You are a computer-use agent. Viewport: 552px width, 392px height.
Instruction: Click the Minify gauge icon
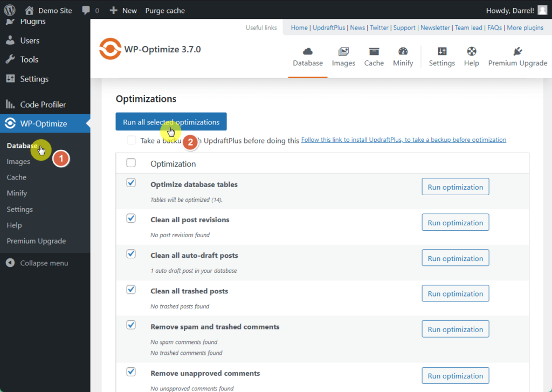(403, 51)
